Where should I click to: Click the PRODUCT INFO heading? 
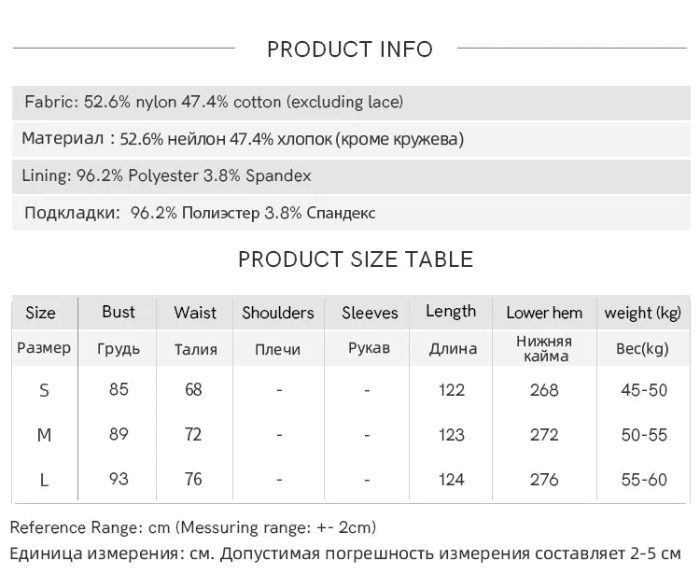coord(350,49)
